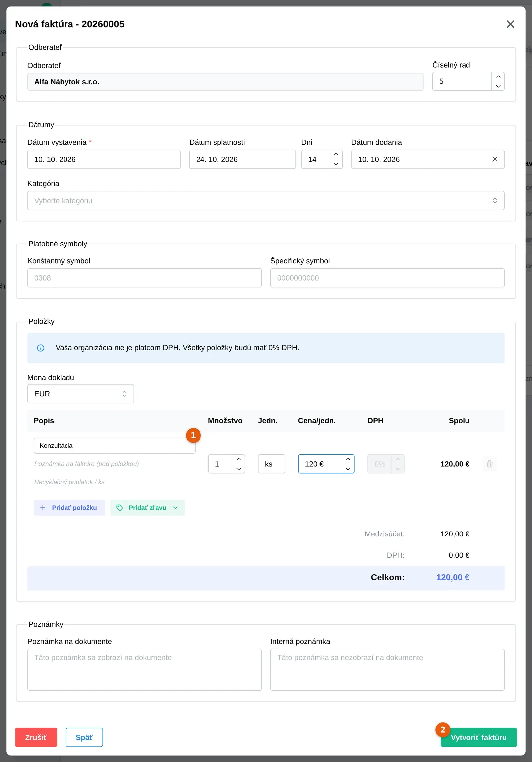
Task: Increase the Dni value
Action: pos(336,155)
